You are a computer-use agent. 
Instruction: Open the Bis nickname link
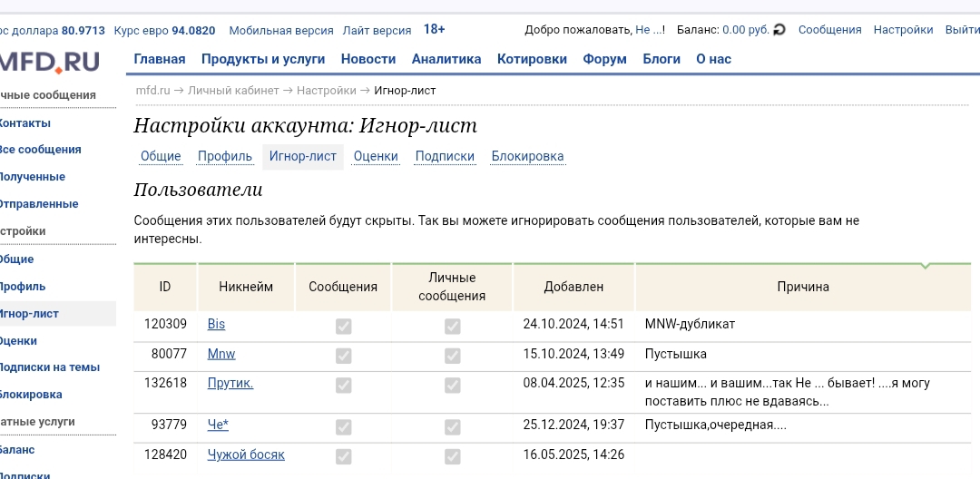pos(216,324)
